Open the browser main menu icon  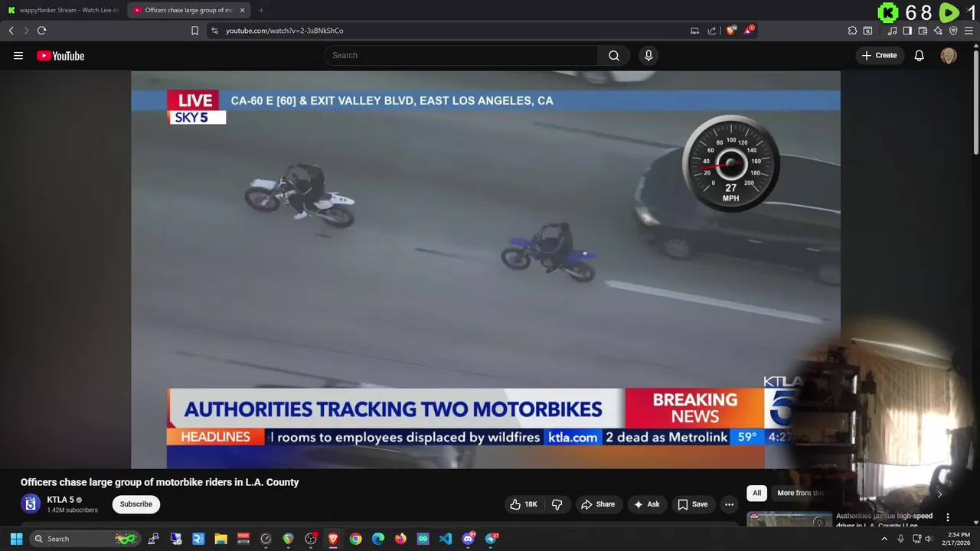coord(969,31)
